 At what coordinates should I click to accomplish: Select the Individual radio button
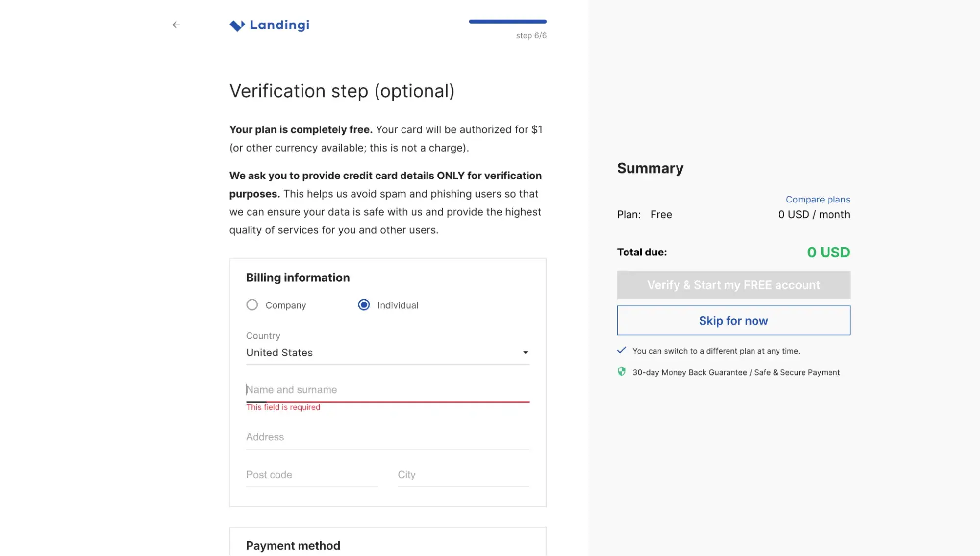coord(364,305)
